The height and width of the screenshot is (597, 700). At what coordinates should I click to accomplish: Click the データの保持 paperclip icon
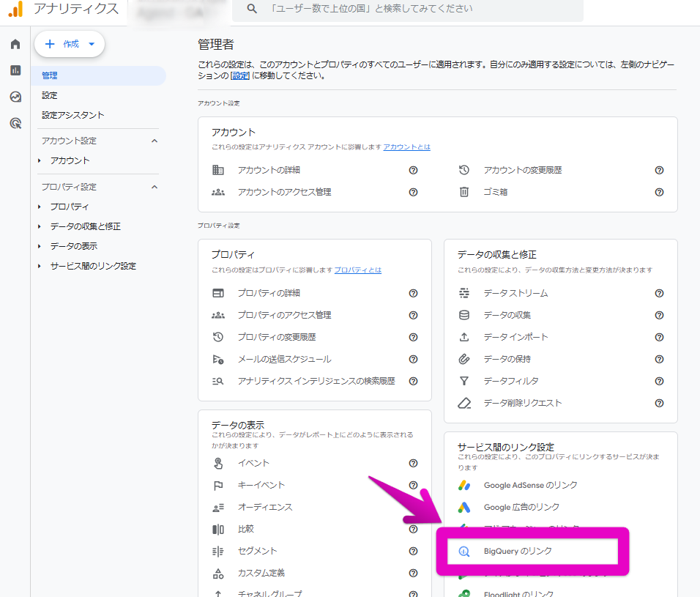(x=463, y=359)
